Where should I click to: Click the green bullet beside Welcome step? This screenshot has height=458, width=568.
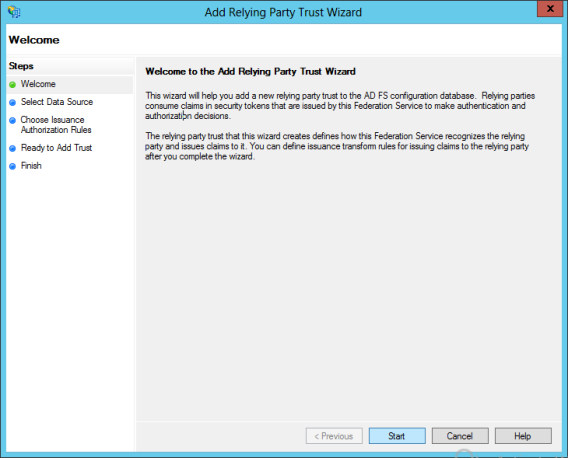13,84
